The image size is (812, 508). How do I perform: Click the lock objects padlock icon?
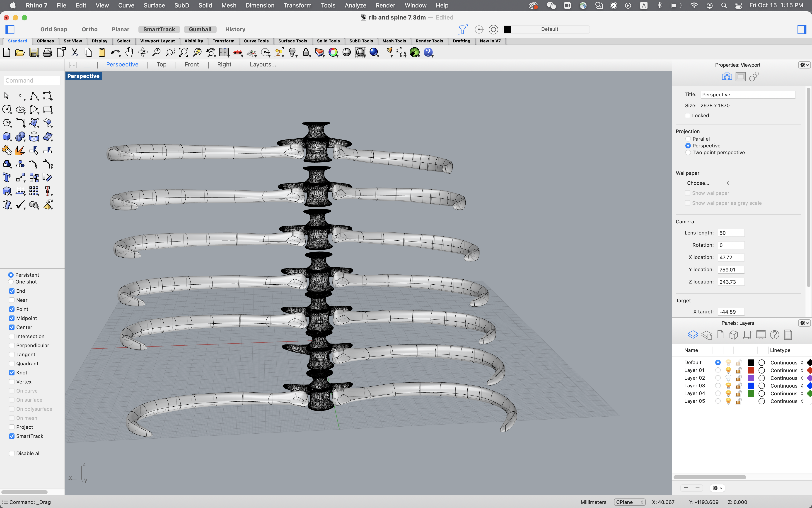tap(306, 52)
